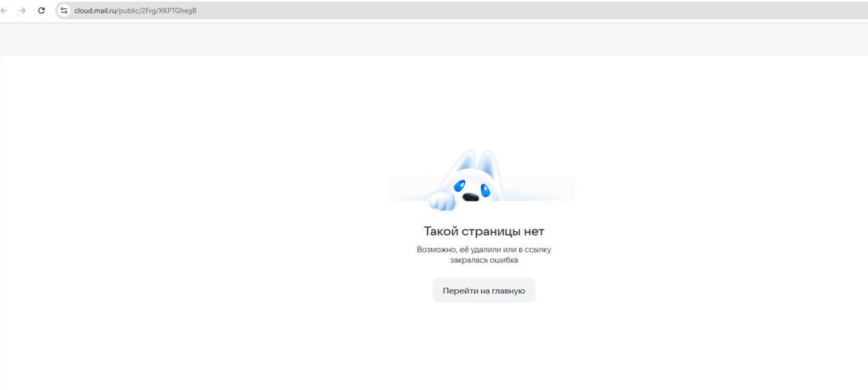Image resolution: width=868 pixels, height=390 pixels.
Task: Click the mascot's black nose
Action: tap(470, 198)
